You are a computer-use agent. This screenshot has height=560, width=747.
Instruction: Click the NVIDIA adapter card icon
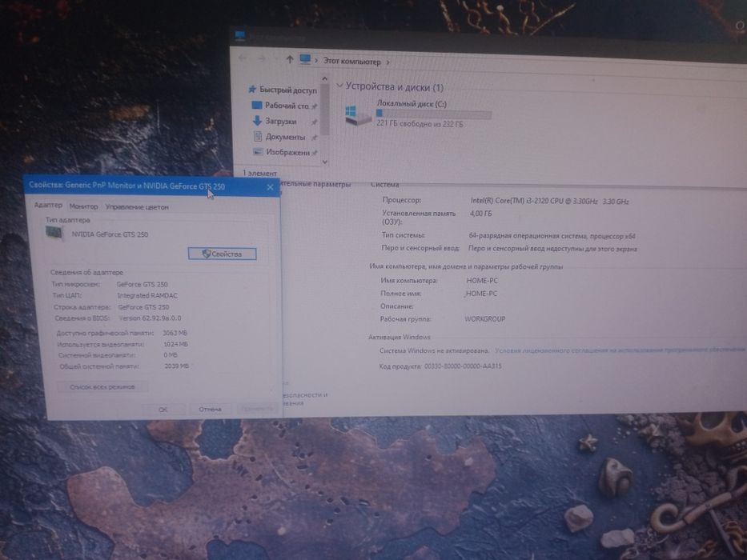tap(54, 234)
